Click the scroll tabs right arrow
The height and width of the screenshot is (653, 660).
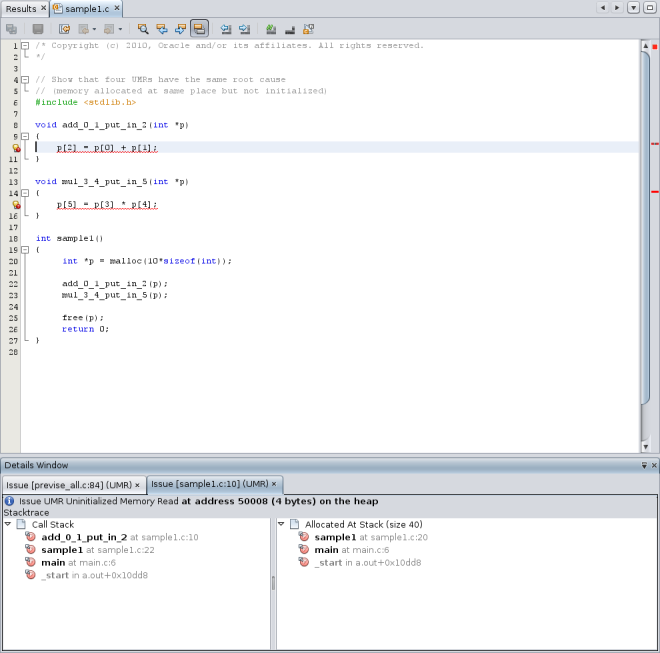[617, 8]
